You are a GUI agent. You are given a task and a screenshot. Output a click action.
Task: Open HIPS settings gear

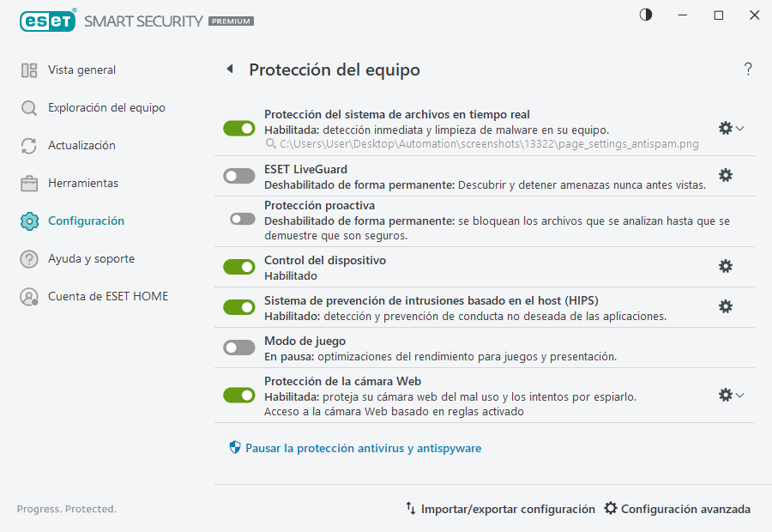726,305
